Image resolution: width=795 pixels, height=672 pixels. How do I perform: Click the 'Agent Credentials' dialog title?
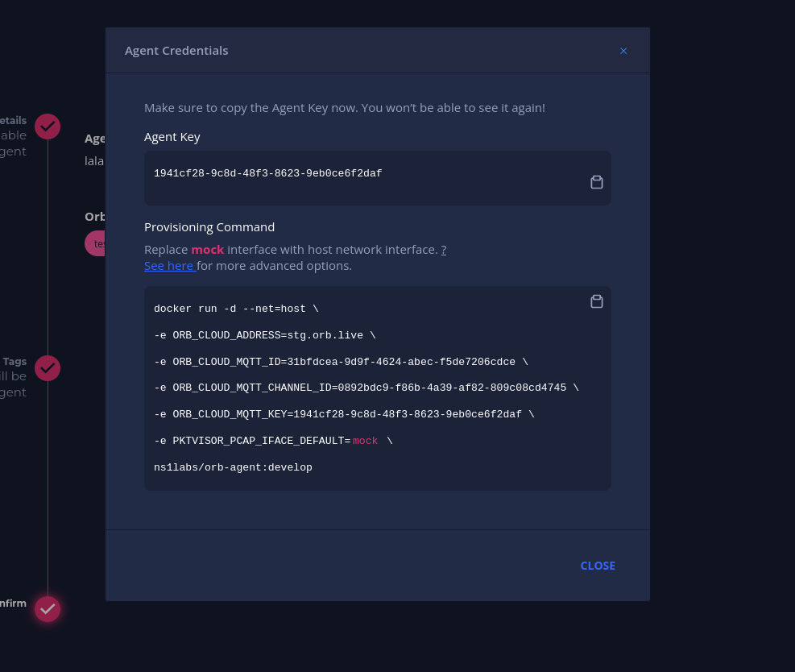176,51
